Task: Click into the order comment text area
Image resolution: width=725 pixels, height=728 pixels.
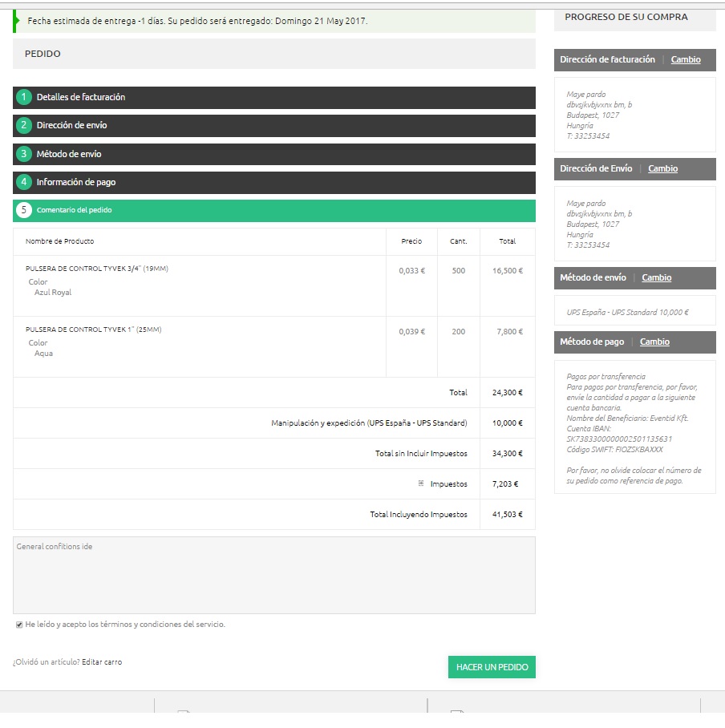Action: point(273,575)
